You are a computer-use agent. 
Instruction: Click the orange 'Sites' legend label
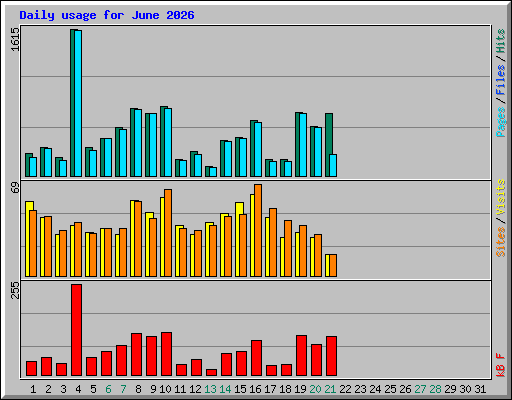coord(500,242)
